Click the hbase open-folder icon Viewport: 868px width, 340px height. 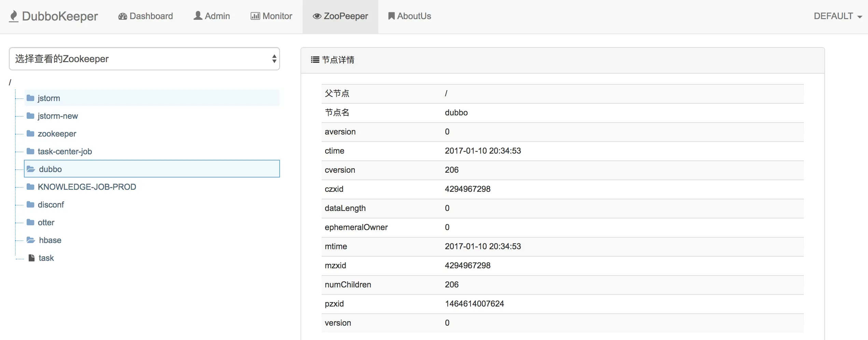pos(31,240)
